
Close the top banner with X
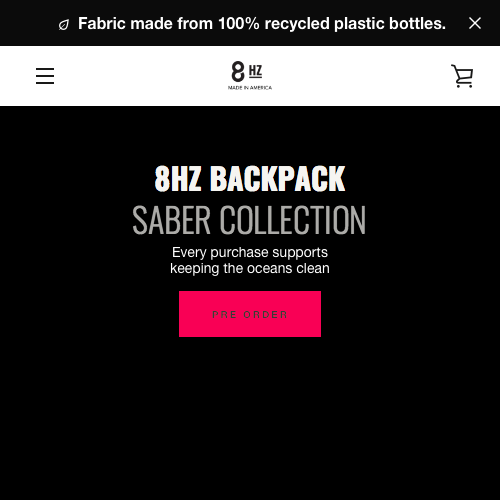(475, 23)
